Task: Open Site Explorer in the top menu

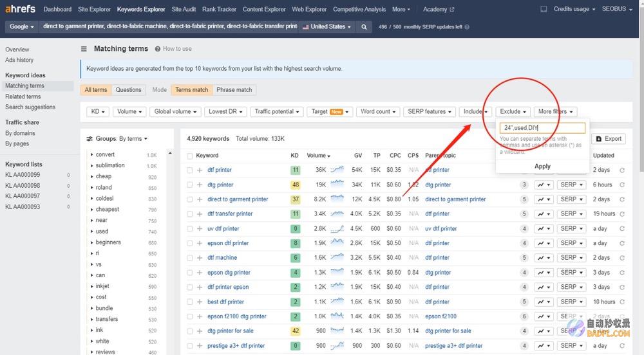Action: (94, 9)
